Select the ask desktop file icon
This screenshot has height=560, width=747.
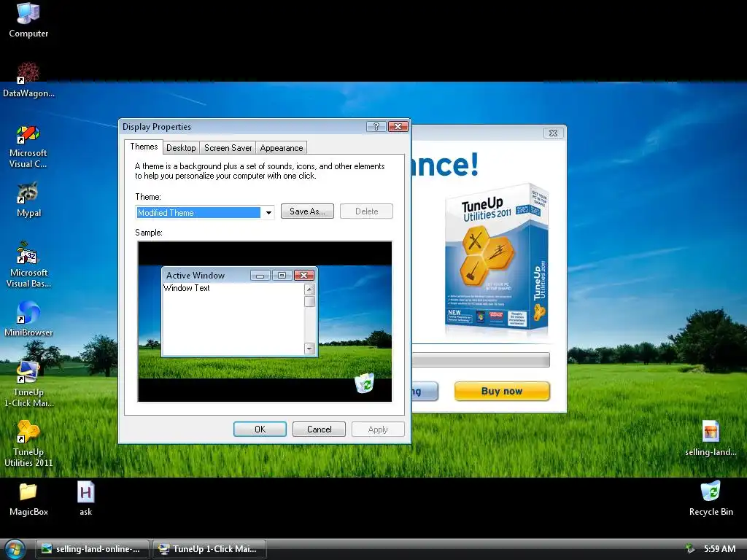(x=86, y=499)
